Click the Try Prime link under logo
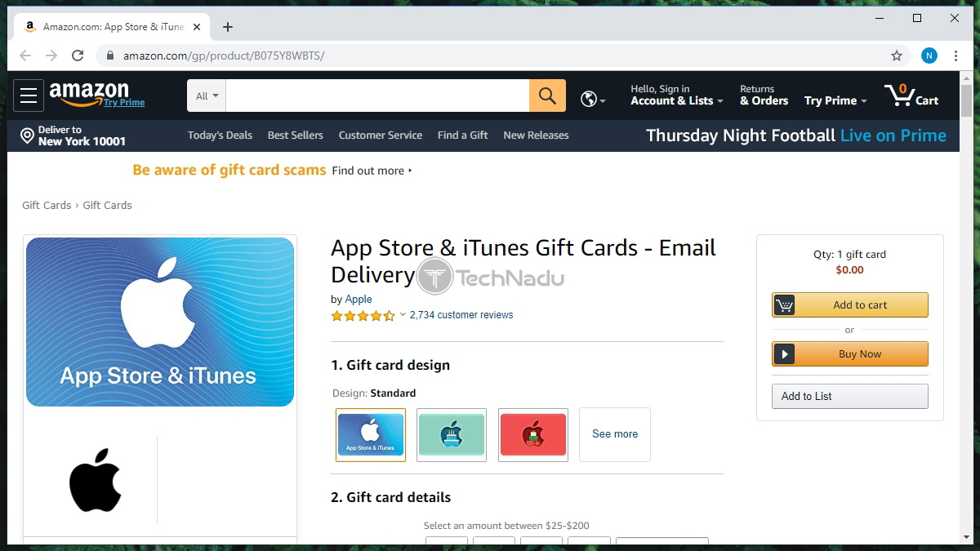This screenshot has height=551, width=980. point(124,103)
